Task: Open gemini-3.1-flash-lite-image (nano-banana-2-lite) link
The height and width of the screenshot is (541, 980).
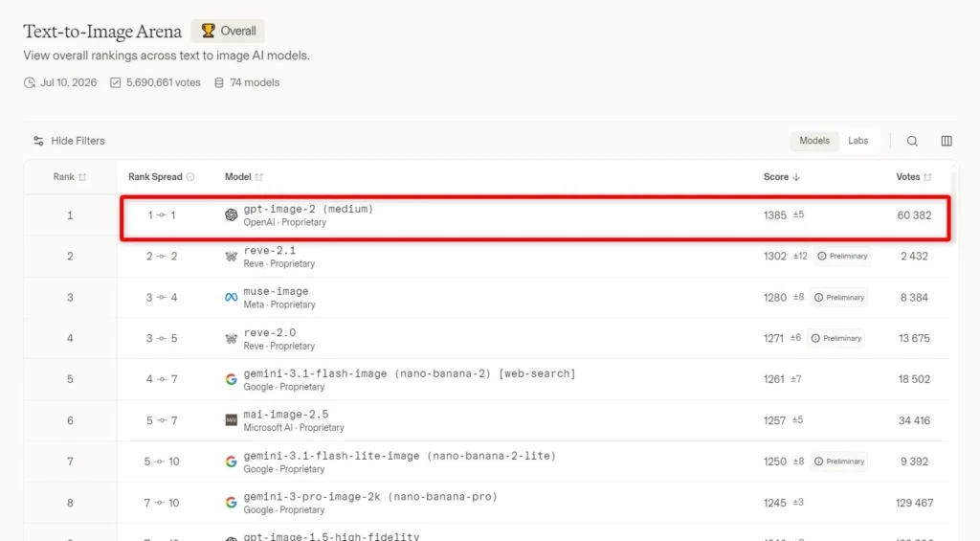Action: 399,456
